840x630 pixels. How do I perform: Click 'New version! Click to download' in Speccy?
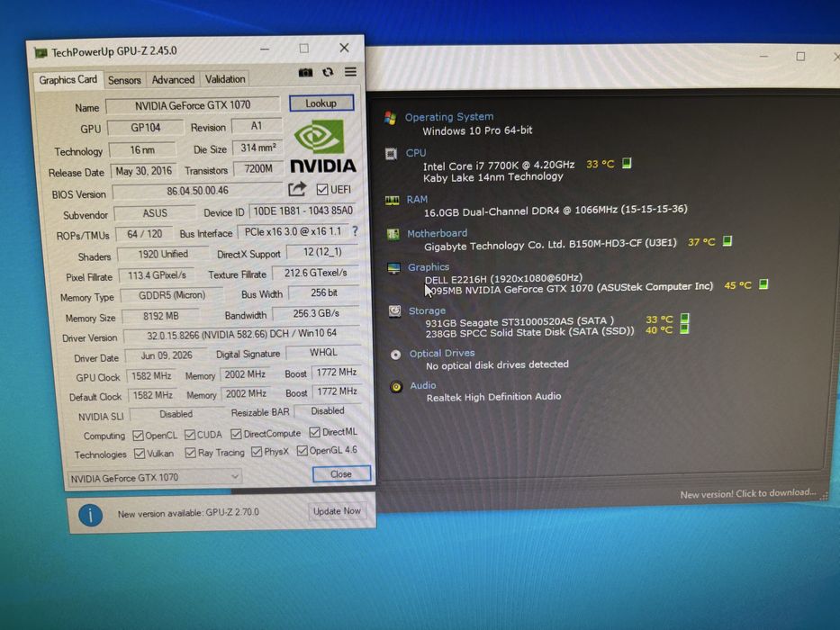pyautogui.click(x=748, y=493)
